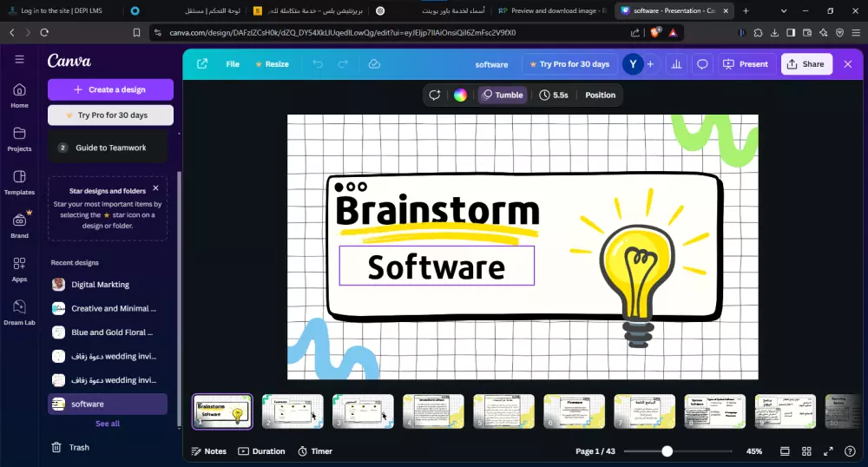Click the See all link
Screen dimensions: 868x467
pos(108,424)
